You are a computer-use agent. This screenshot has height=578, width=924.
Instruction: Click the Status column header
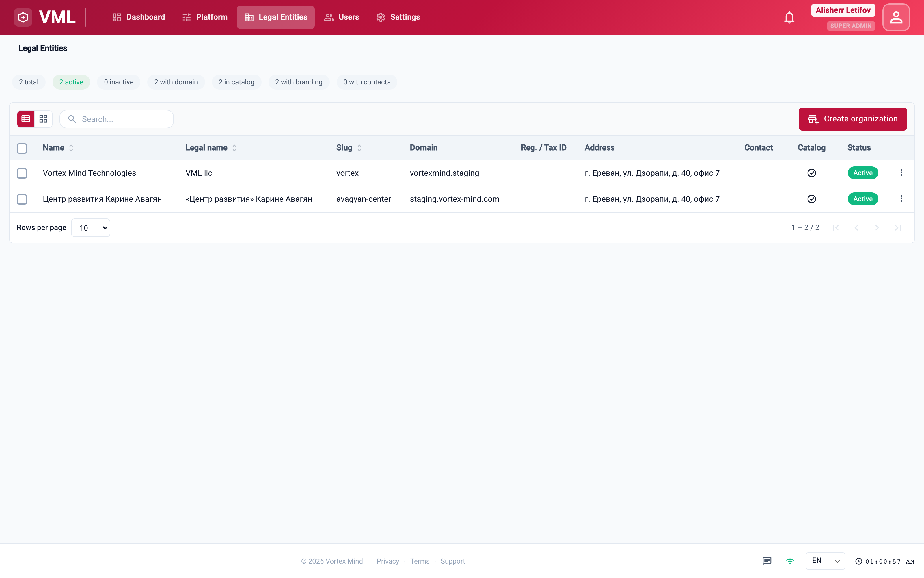[x=859, y=148]
